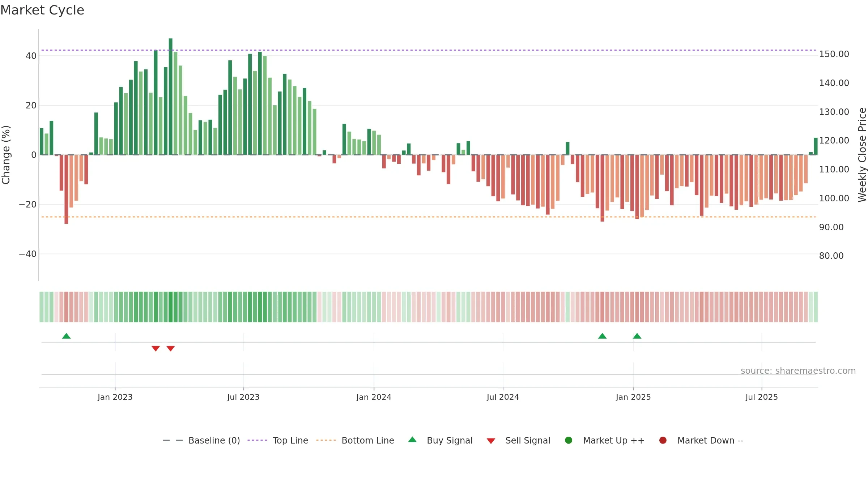Click the Market Cycle chart title
Viewport: 868px width, 488px height.
pyautogui.click(x=42, y=10)
